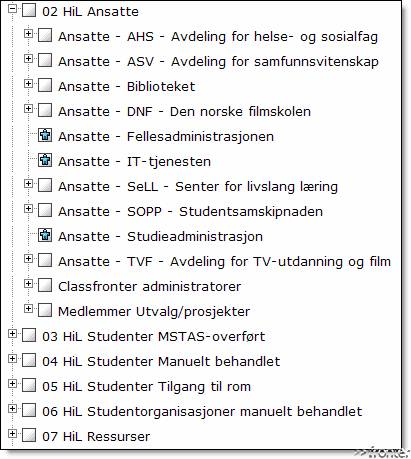411x459 pixels.
Task: Check the Ansatte - Biblioteket checkbox
Action: [45, 85]
